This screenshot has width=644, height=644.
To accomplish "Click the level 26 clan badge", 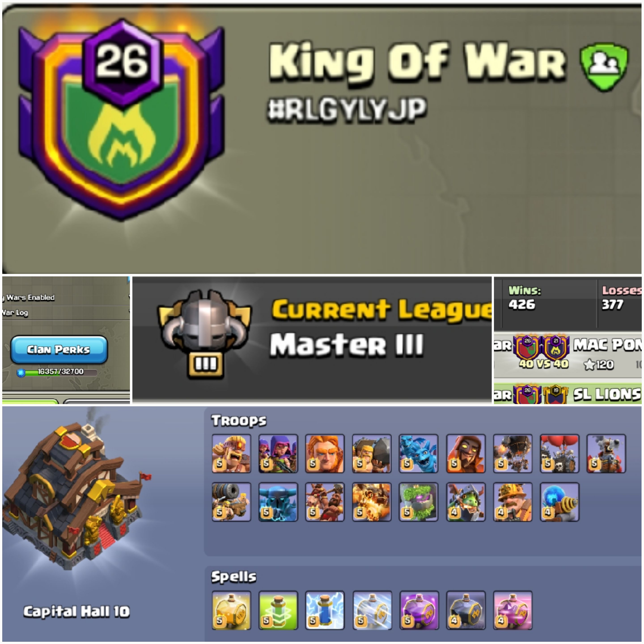I will pos(122,120).
